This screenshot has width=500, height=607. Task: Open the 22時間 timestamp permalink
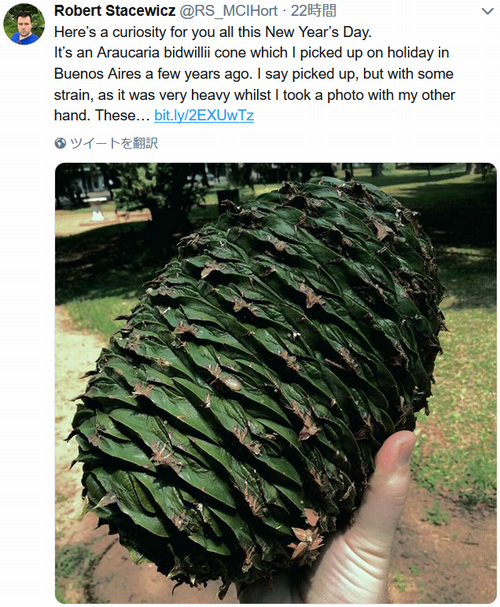click(x=313, y=11)
